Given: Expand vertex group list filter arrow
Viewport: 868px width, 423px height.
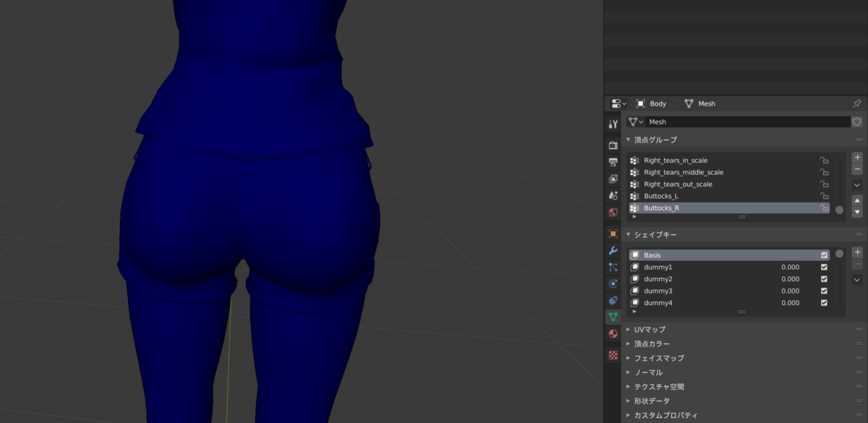Looking at the screenshot, I should coord(634,216).
